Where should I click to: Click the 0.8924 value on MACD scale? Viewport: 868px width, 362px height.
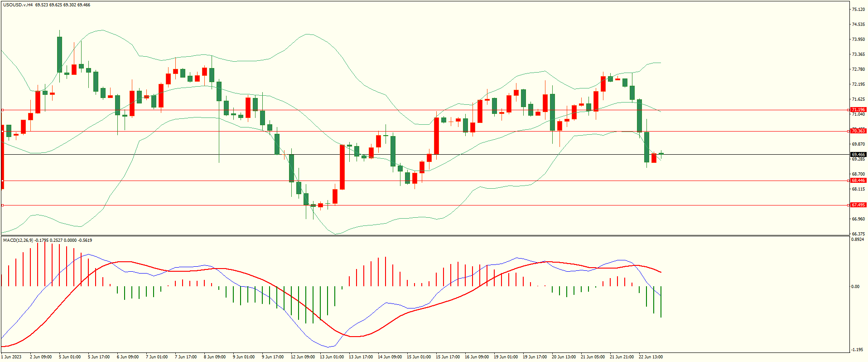click(x=858, y=240)
